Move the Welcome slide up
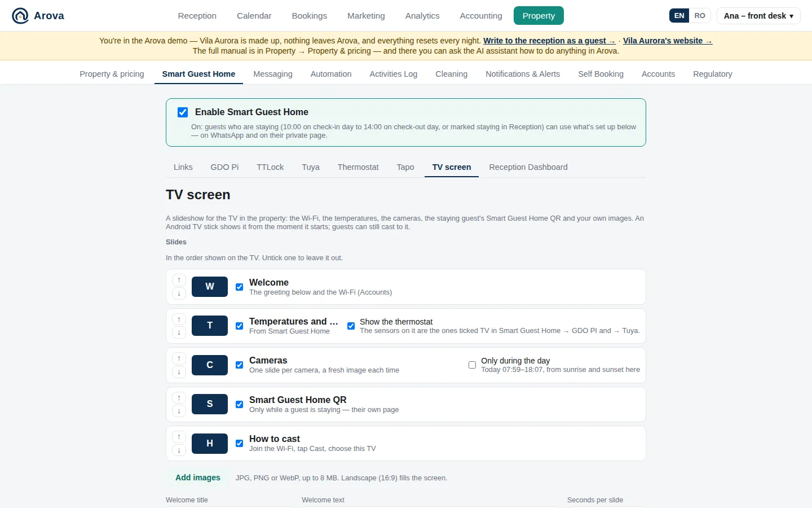The width and height of the screenshot is (812, 508). pos(179,280)
